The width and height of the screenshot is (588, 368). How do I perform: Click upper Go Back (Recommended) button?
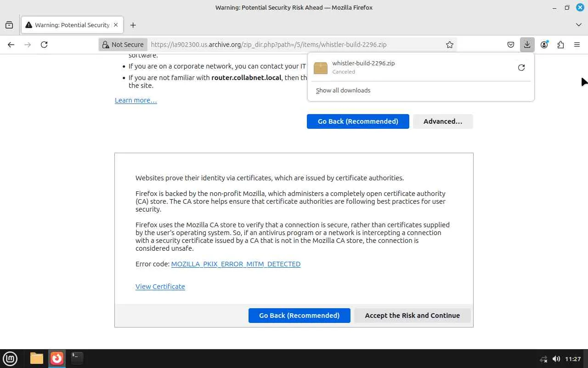pyautogui.click(x=358, y=121)
